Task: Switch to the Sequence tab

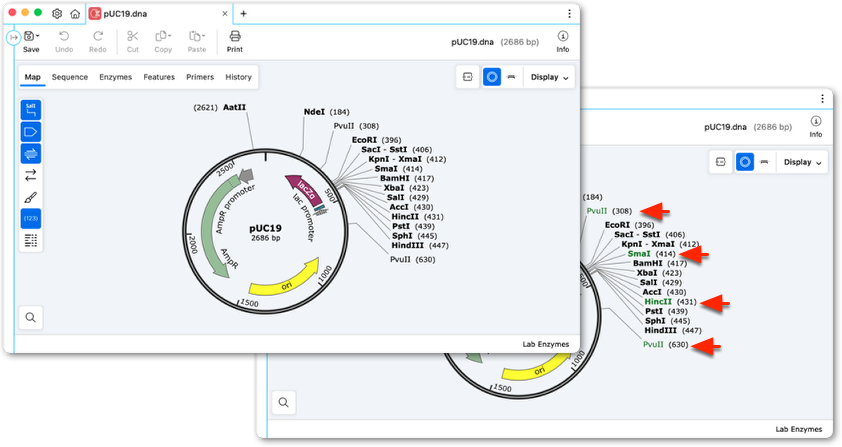Action: click(69, 77)
